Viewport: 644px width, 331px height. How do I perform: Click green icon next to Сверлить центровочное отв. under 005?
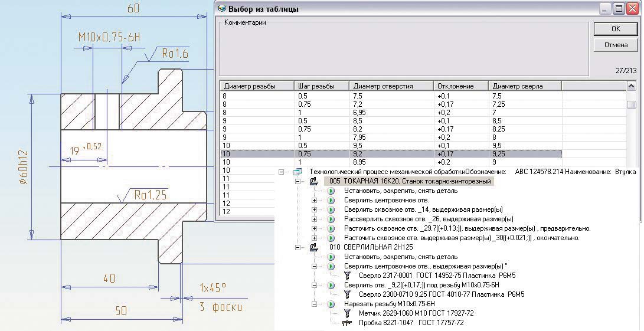coord(331,201)
